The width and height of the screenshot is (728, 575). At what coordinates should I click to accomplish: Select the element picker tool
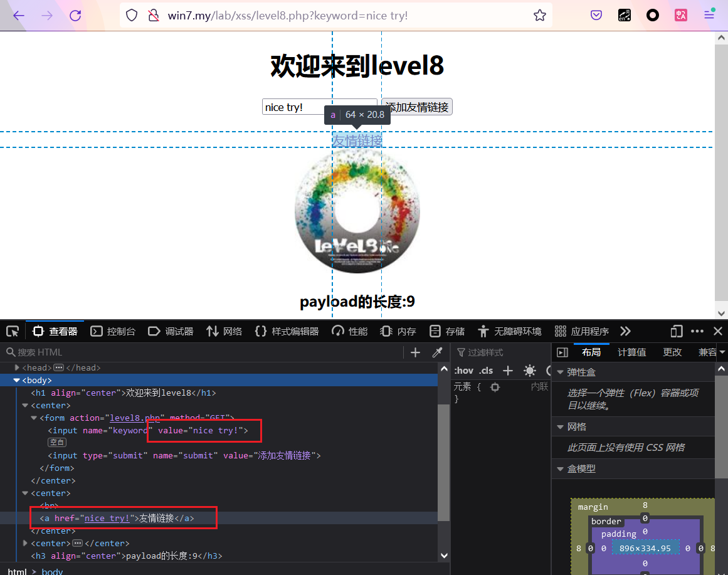12,330
